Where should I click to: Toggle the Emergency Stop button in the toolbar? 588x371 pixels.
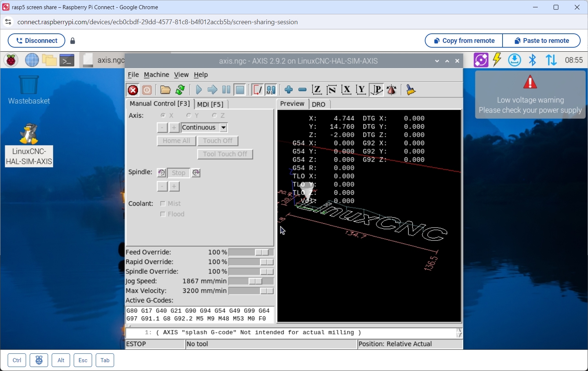[133, 90]
